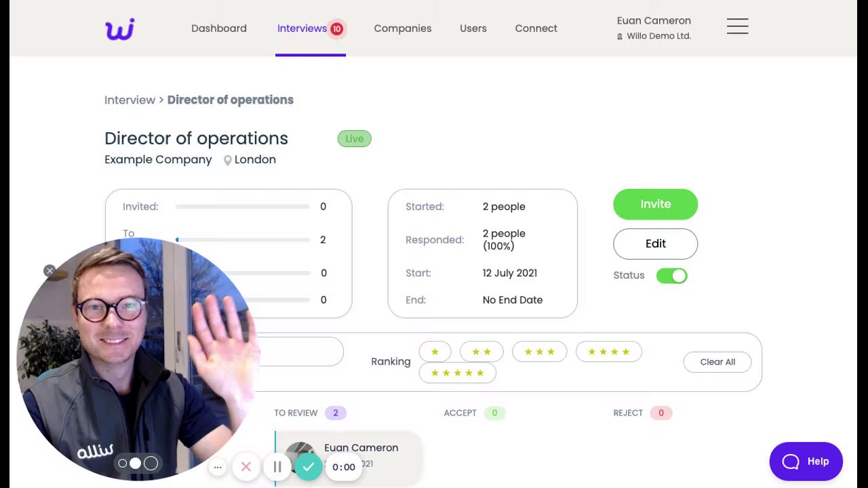Open recorder more options ellipsis
This screenshot has width=868, height=488.
[218, 467]
